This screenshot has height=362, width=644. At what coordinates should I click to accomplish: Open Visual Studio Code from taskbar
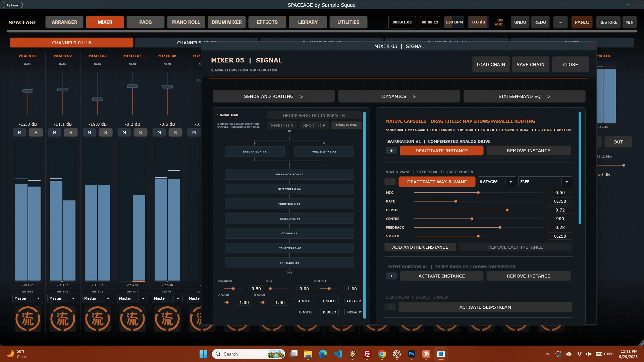tap(337, 354)
